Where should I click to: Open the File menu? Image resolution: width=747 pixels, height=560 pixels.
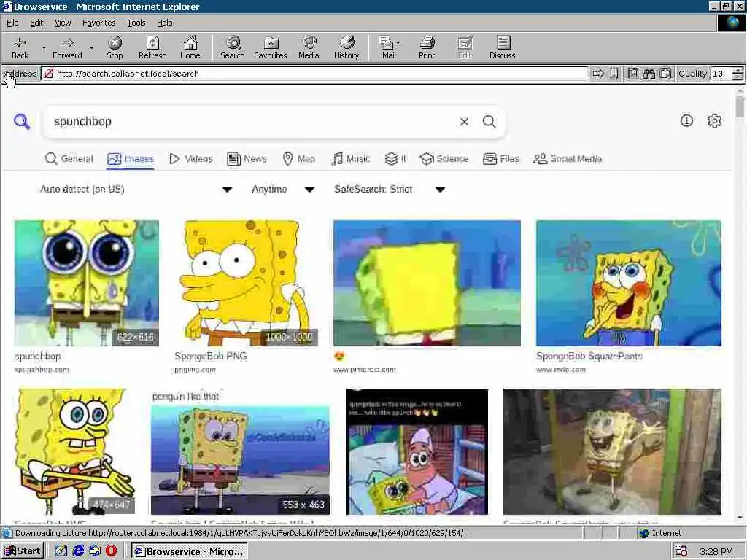coord(12,23)
